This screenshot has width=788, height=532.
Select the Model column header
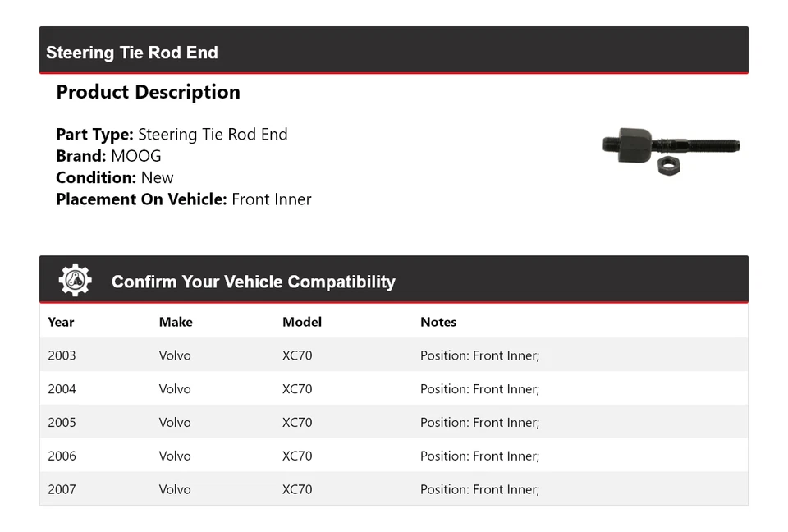tap(302, 322)
